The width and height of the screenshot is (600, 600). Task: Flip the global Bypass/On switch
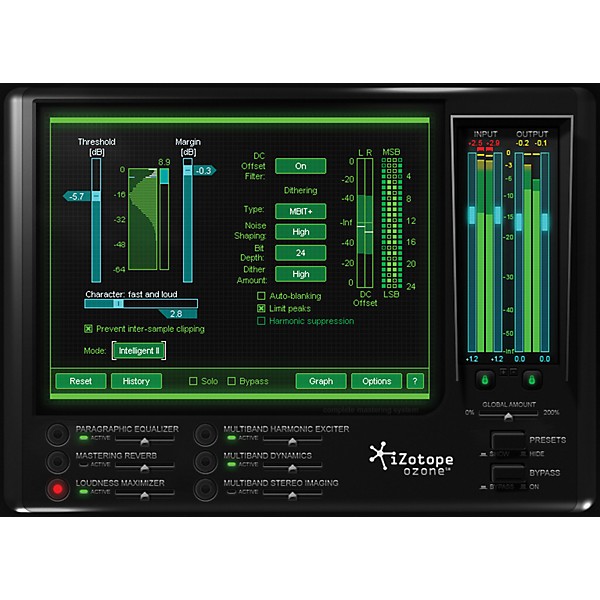point(507,474)
